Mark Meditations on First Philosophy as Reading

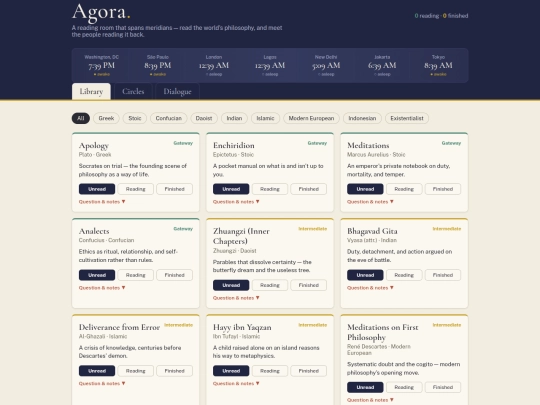tap(404, 387)
